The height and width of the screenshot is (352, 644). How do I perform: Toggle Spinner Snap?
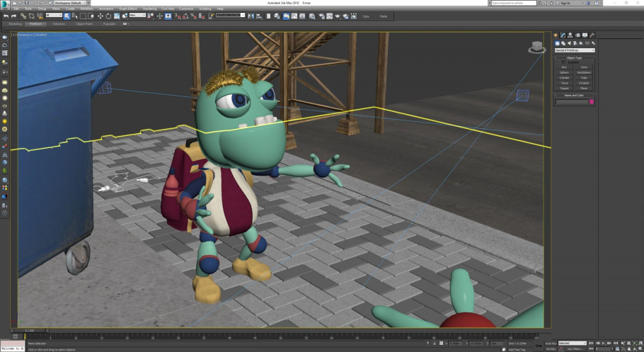coord(202,16)
